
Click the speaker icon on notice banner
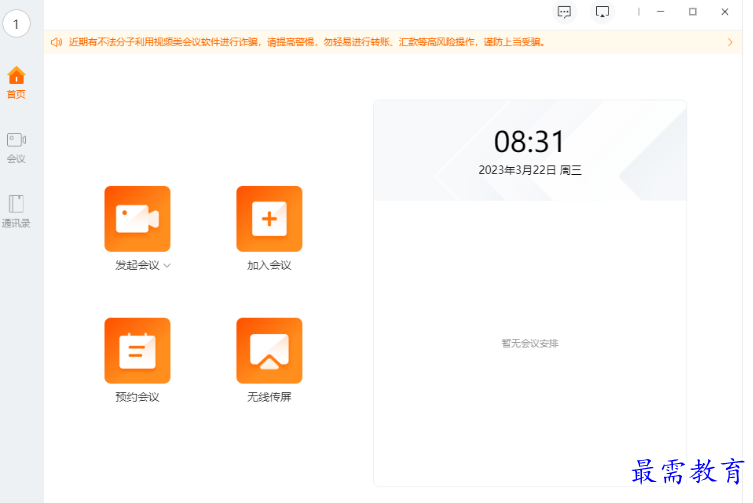pos(57,42)
